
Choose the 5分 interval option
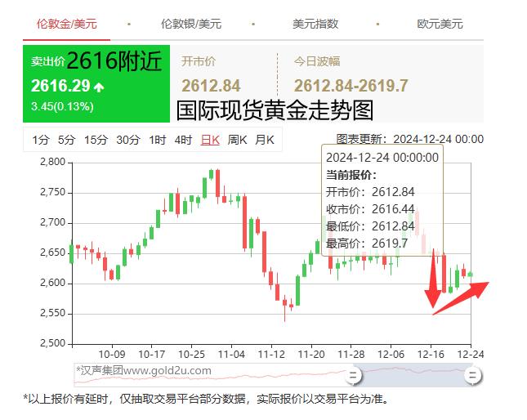(x=66, y=140)
